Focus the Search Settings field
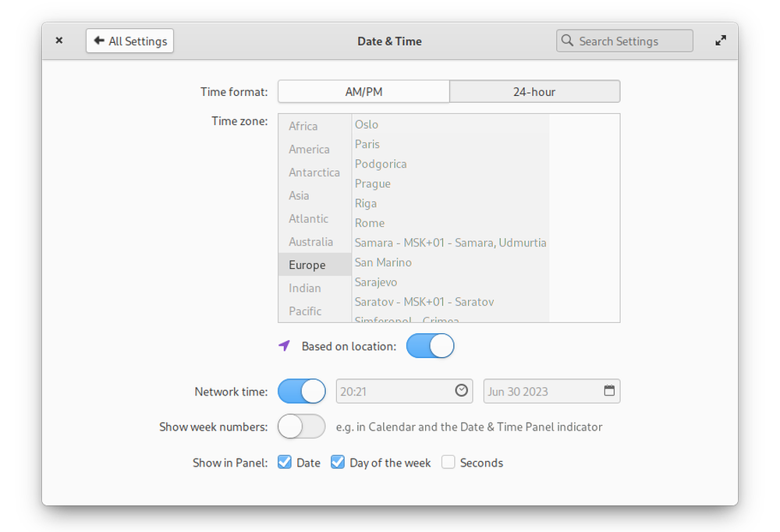Viewport: 780px width, 532px height. coord(632,41)
